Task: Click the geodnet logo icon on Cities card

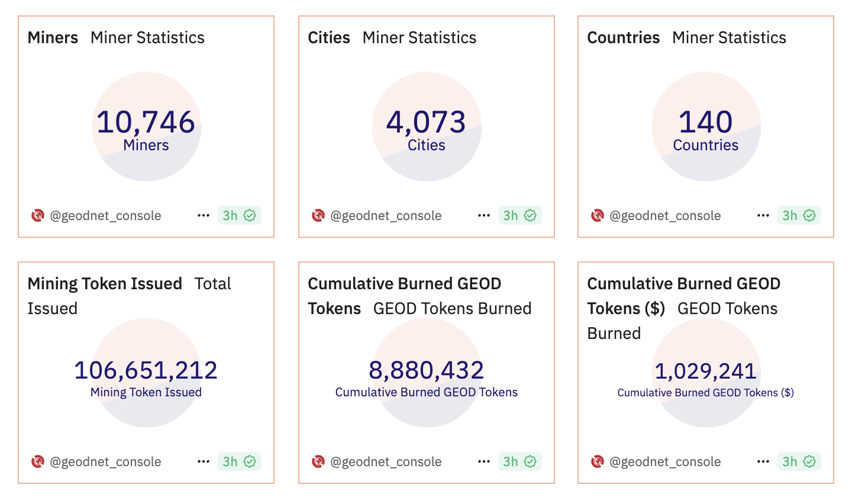Action: pos(318,215)
